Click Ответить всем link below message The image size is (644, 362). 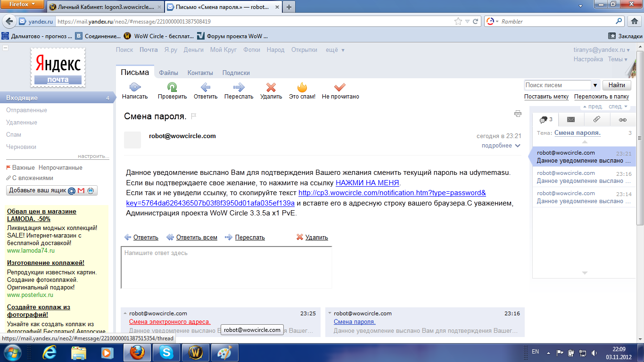[197, 237]
